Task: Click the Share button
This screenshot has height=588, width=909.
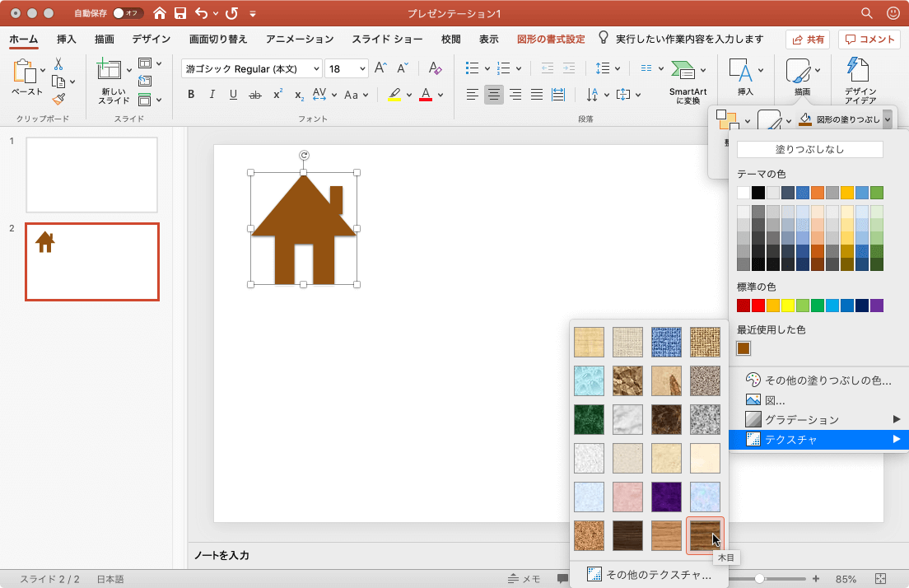Action: click(x=808, y=39)
